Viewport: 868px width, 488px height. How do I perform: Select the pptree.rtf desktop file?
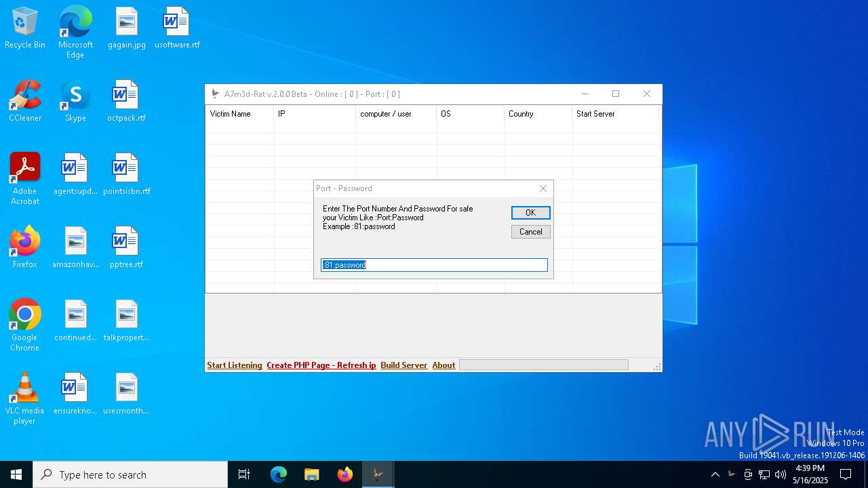(x=127, y=248)
